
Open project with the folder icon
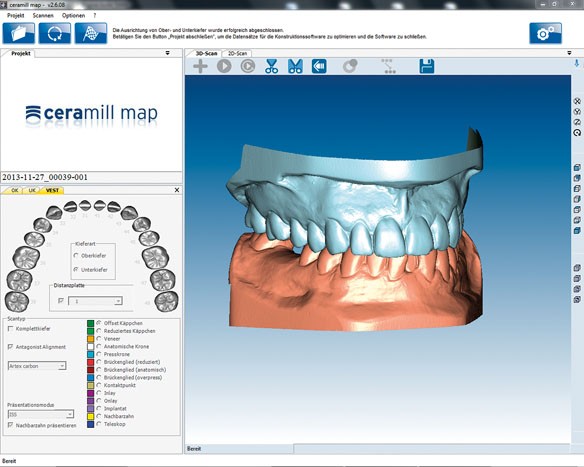tap(19, 33)
